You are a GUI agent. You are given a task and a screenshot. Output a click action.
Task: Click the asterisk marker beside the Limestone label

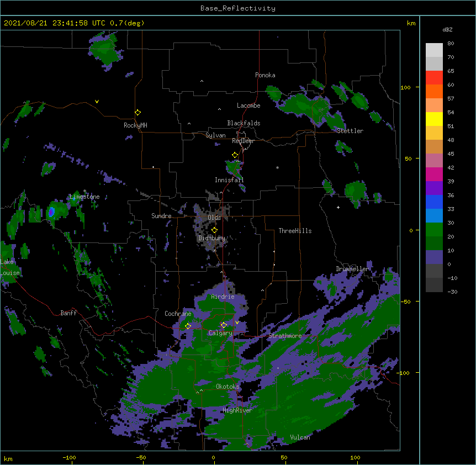tap(85, 191)
